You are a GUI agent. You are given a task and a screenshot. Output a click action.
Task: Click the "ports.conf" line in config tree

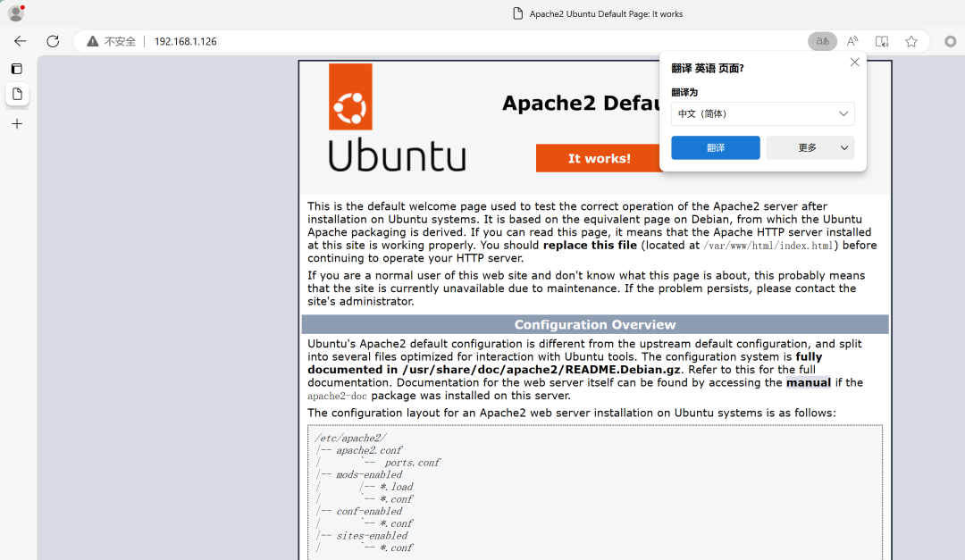tap(412, 463)
